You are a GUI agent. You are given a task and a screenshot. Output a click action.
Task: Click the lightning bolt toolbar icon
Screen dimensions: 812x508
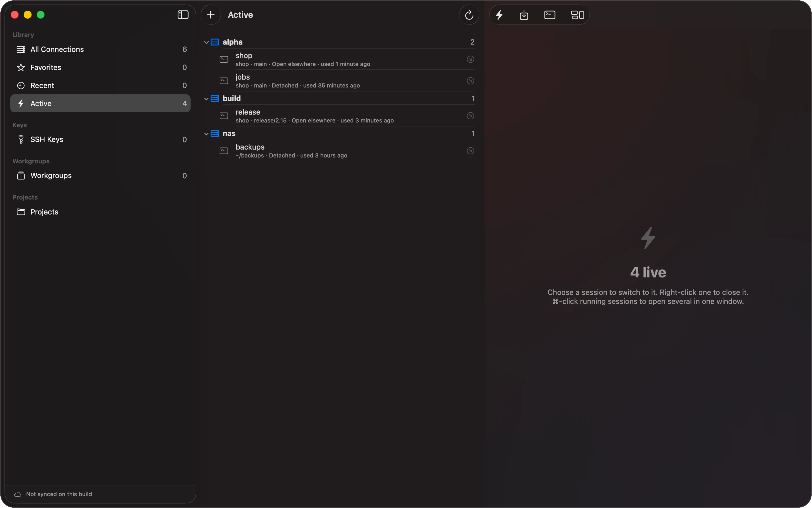[499, 15]
